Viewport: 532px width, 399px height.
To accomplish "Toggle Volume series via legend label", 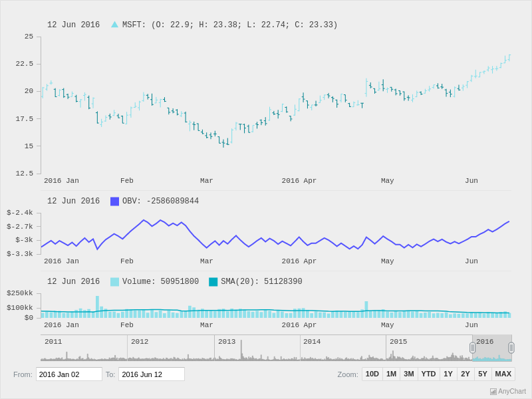I will 160,281.
